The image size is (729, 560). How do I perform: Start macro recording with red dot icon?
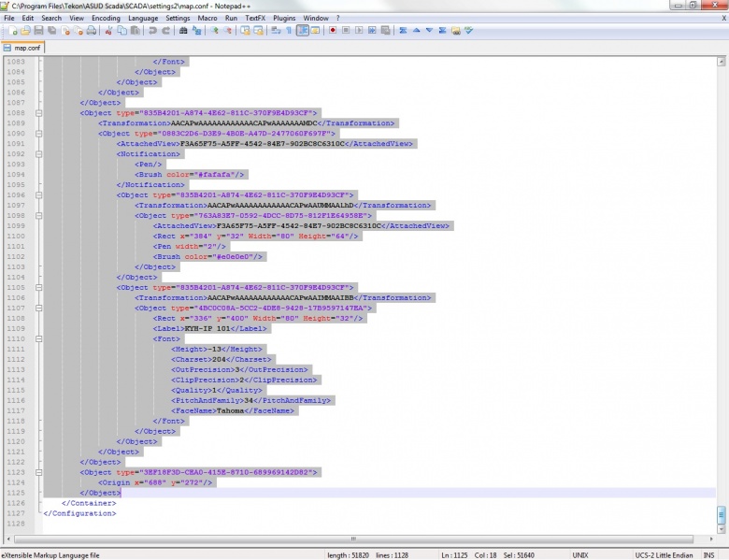(x=333, y=31)
